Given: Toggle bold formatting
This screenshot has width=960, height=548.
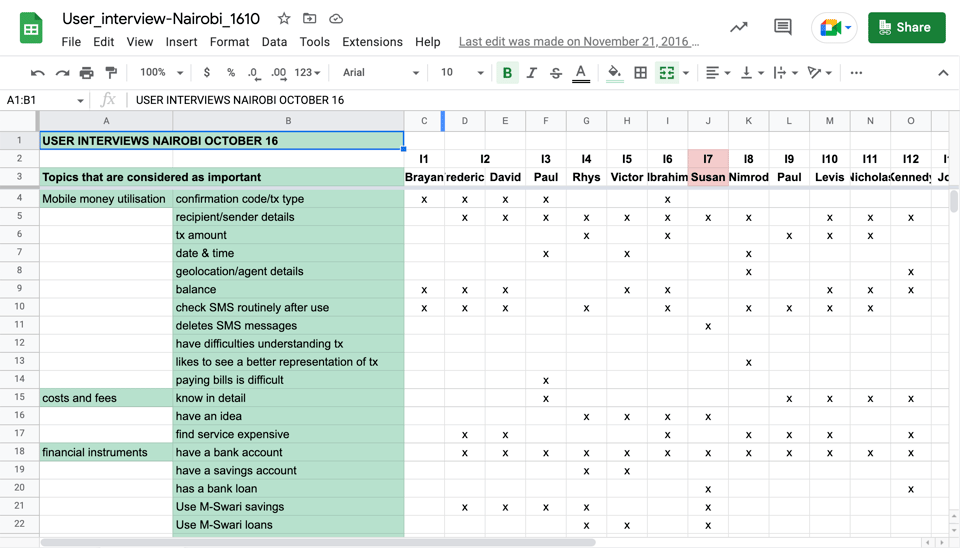Looking at the screenshot, I should point(507,73).
